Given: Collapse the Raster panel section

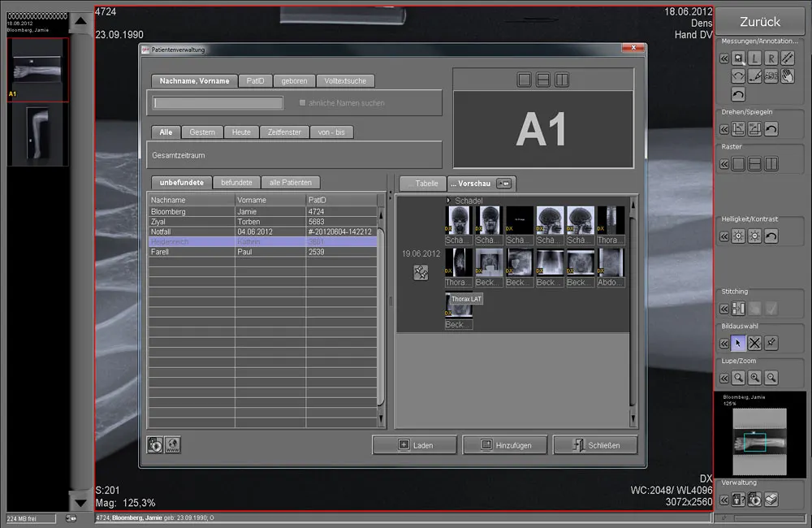Looking at the screenshot, I should click(723, 164).
